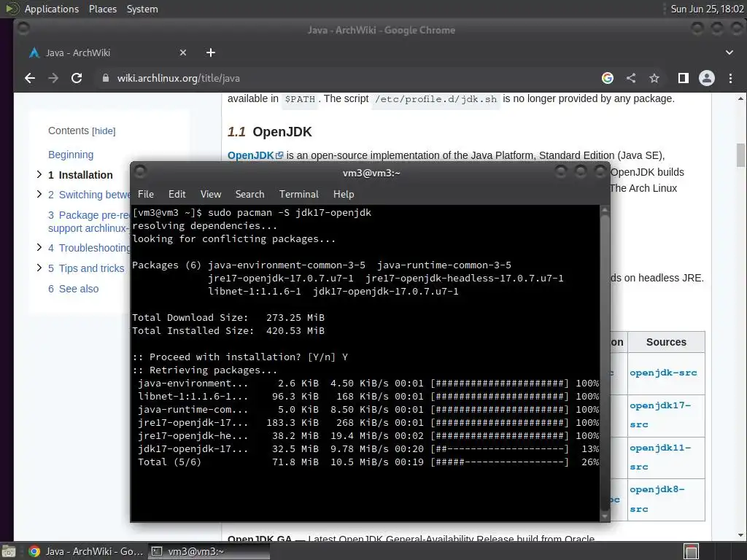Screen dimensions: 747x560
Task: Open the System menu
Action: [x=142, y=9]
